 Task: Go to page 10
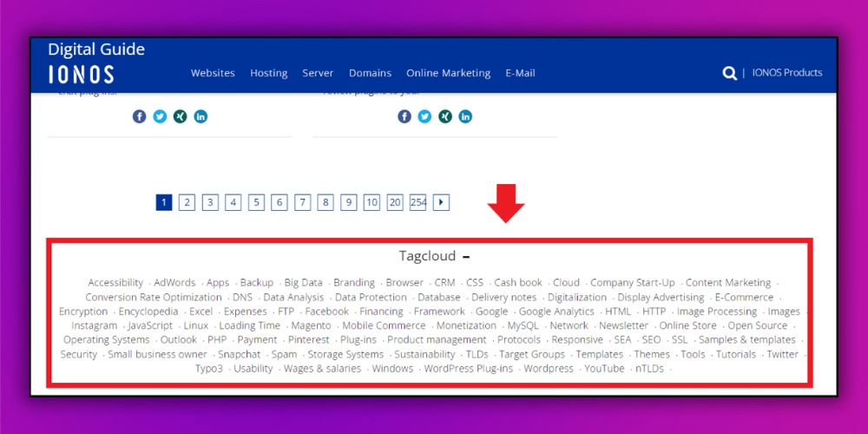[372, 202]
